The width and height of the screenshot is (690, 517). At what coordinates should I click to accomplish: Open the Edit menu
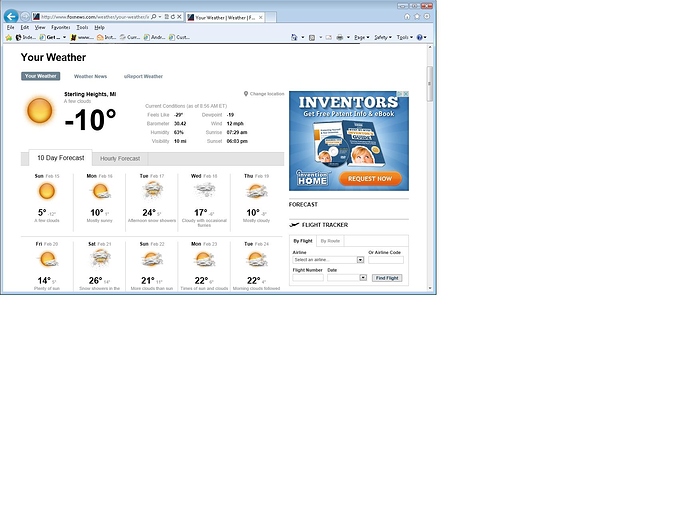point(25,27)
